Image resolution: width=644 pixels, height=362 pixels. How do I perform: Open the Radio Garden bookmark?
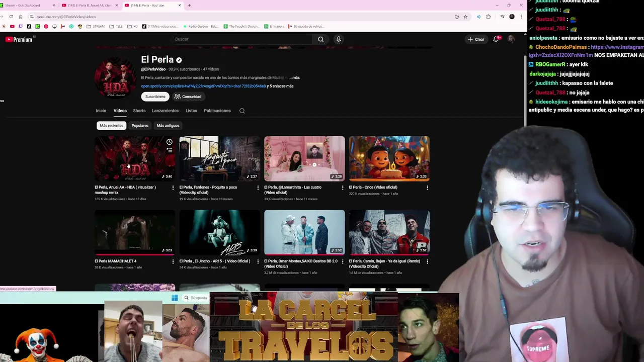point(200,26)
